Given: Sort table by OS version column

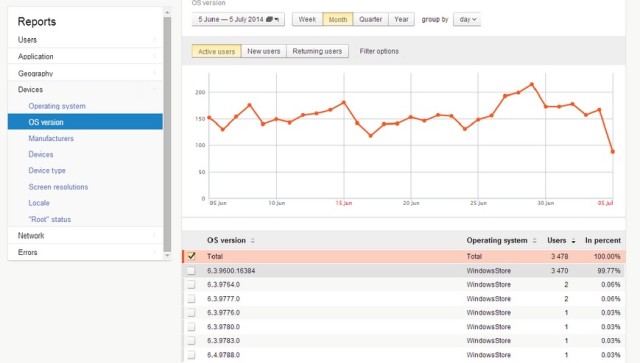Looking at the screenshot, I should tap(231, 241).
